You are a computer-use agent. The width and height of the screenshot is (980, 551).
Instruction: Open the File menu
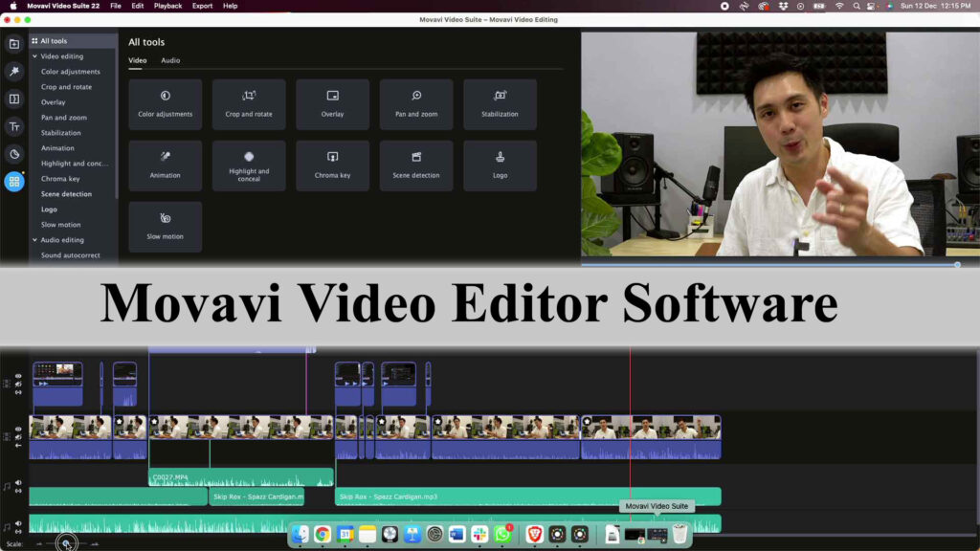tap(116, 6)
